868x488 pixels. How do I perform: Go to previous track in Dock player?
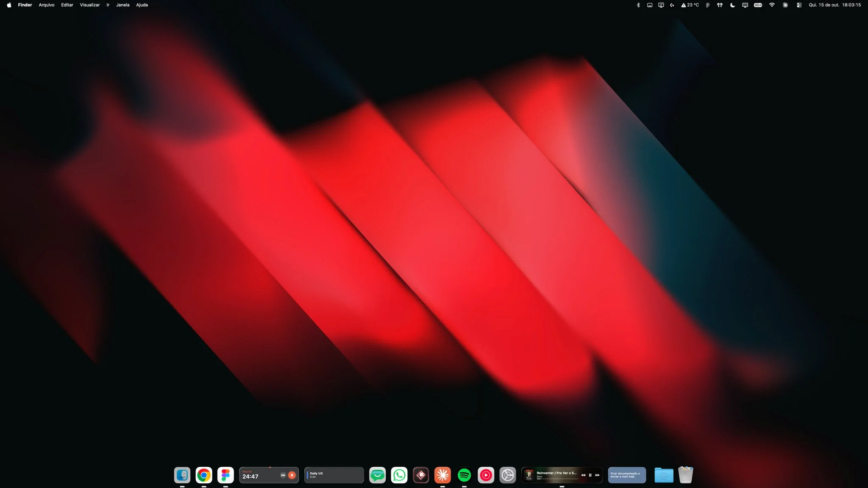(583, 475)
